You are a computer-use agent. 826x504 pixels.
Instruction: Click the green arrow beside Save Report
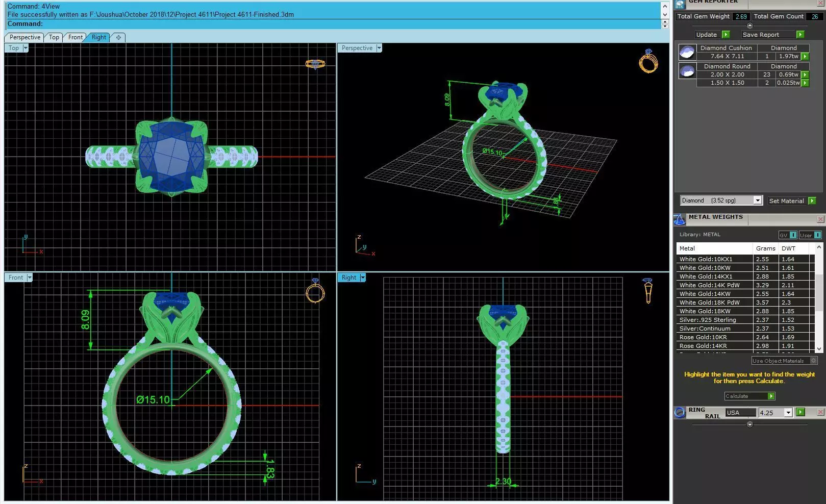pos(800,35)
